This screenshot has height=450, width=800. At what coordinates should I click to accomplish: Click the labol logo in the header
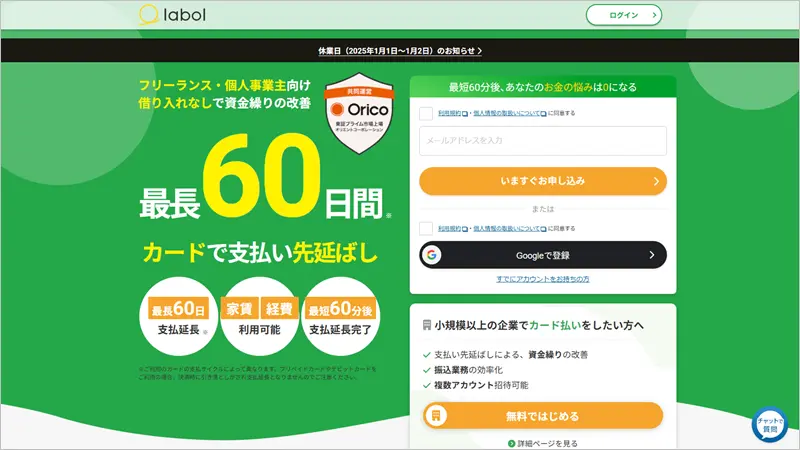click(171, 15)
